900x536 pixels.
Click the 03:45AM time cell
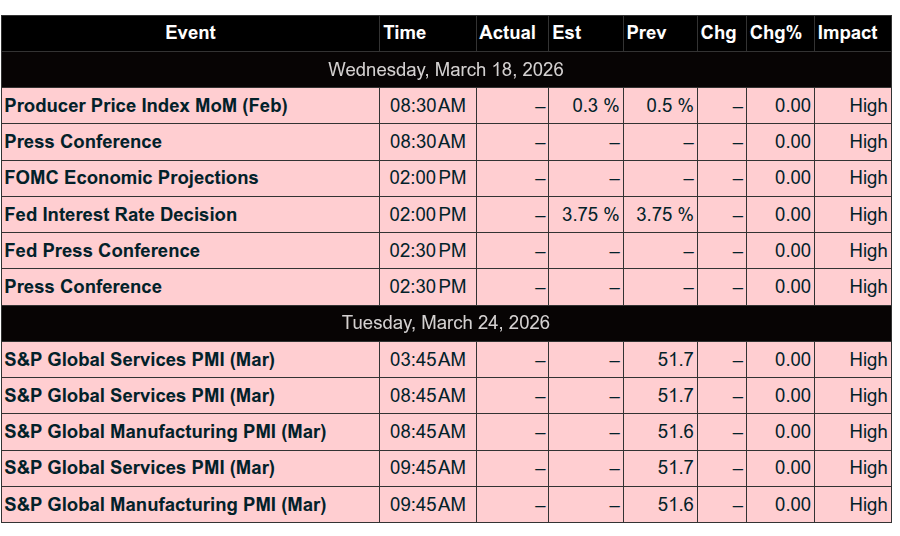(427, 360)
